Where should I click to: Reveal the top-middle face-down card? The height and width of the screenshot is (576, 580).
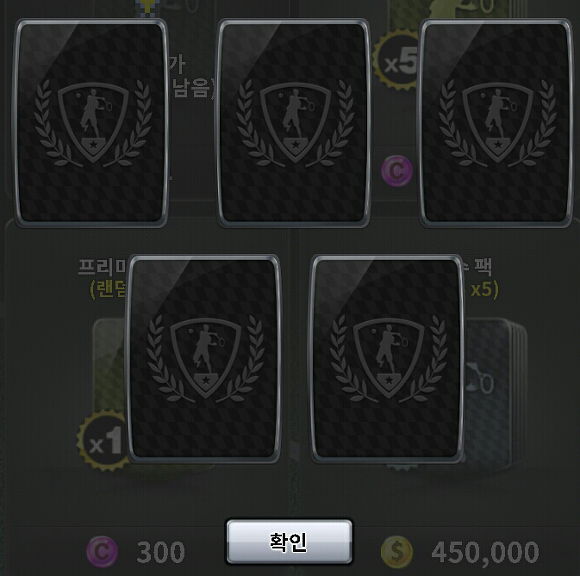pos(293,122)
